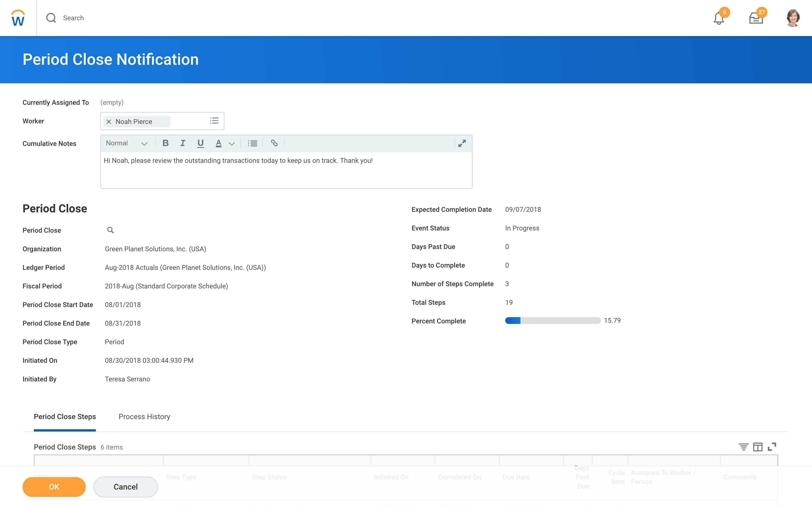The width and height of the screenshot is (812, 507).
Task: Open the Worker prompt list icon
Action: (214, 121)
